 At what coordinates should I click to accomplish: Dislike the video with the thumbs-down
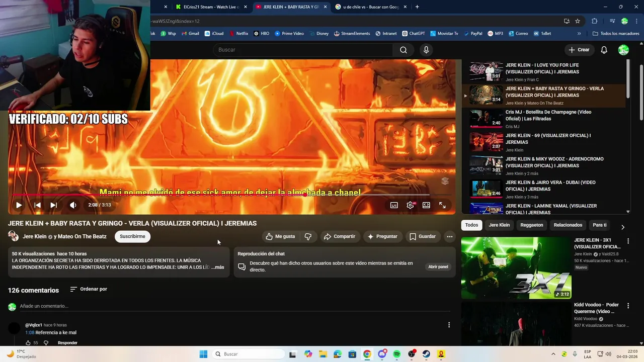pos(308,236)
